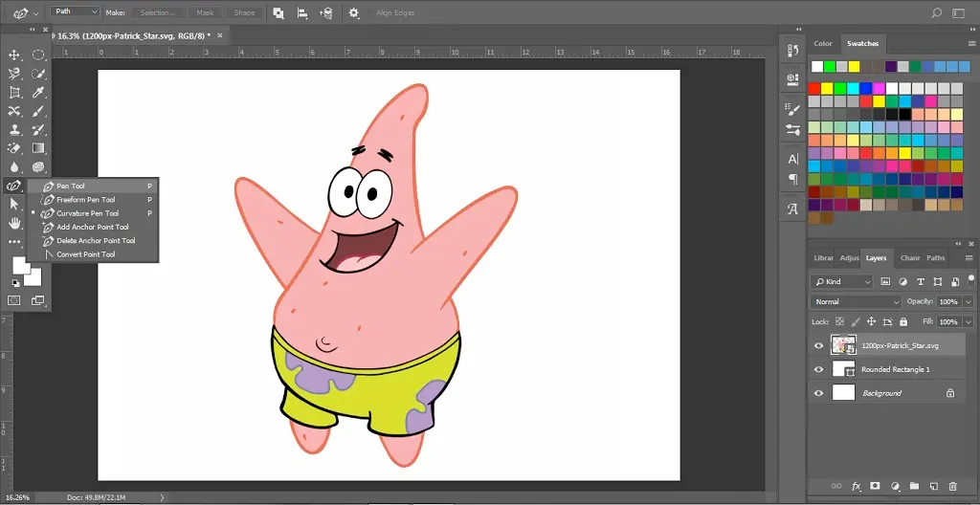
Task: Open Path operations icon in options bar
Action: [278, 12]
